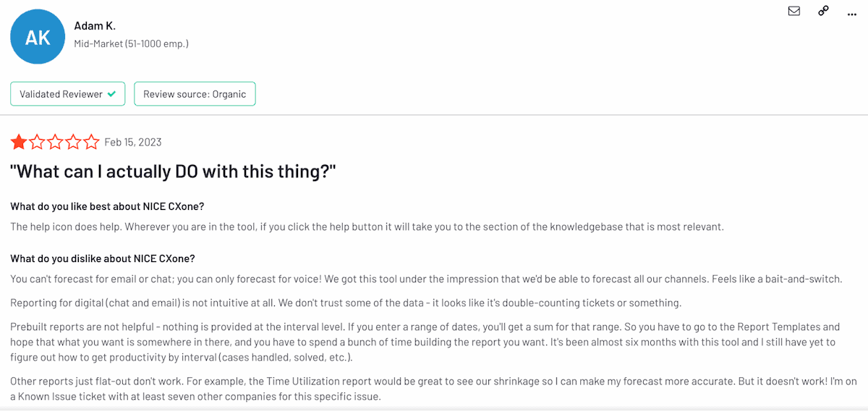Click the fifth empty star
This screenshot has width=868, height=412.
[91, 142]
